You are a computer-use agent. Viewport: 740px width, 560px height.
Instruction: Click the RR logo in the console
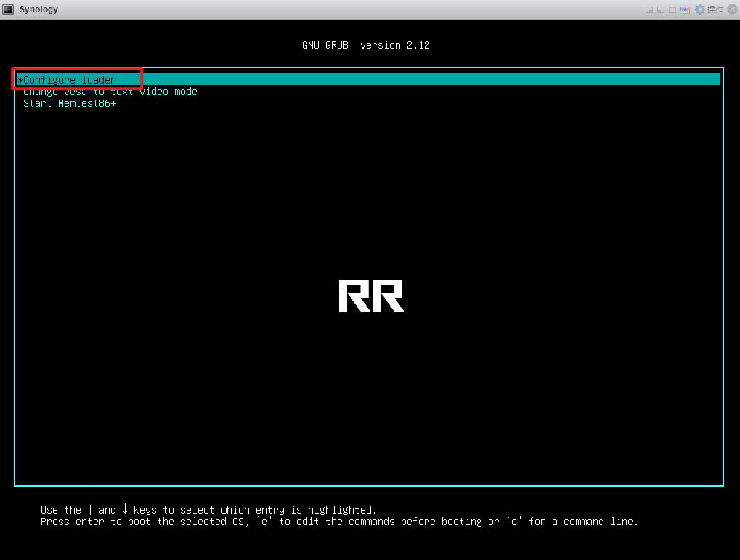(x=371, y=296)
